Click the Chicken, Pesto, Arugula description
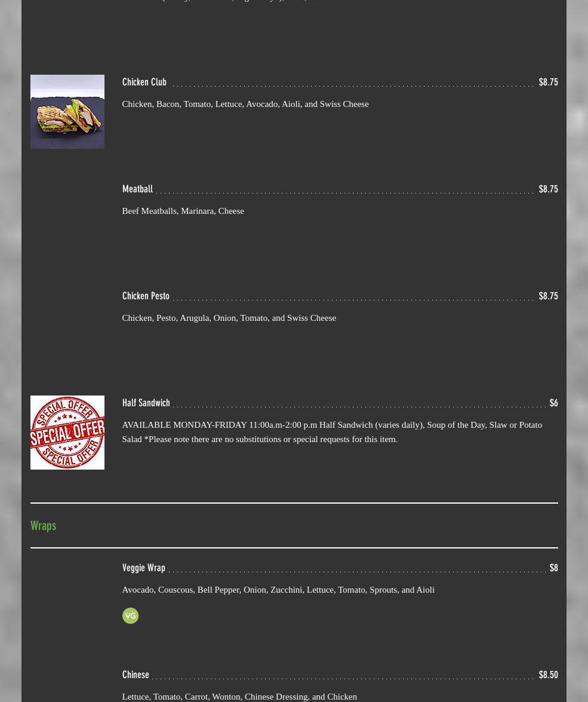 [229, 318]
